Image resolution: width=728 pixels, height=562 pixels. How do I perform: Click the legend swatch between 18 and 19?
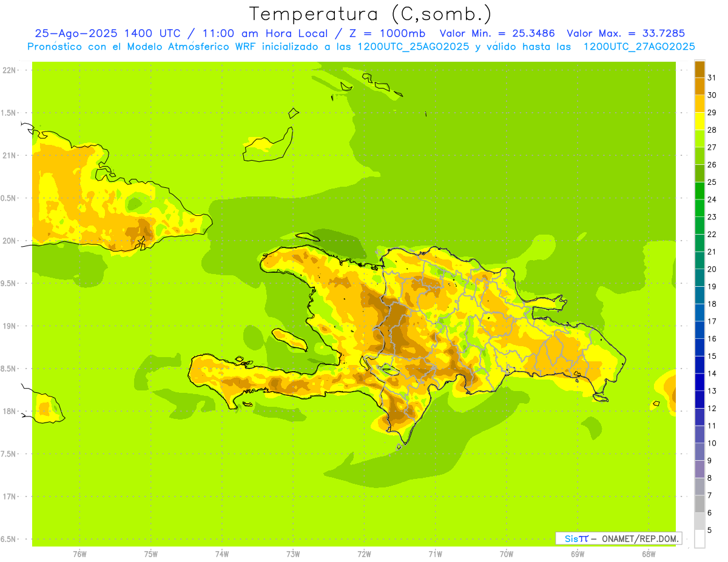pos(699,295)
